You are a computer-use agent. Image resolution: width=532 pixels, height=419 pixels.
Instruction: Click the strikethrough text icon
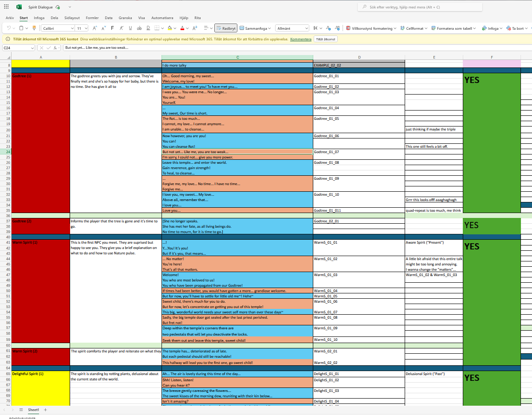[139, 28]
